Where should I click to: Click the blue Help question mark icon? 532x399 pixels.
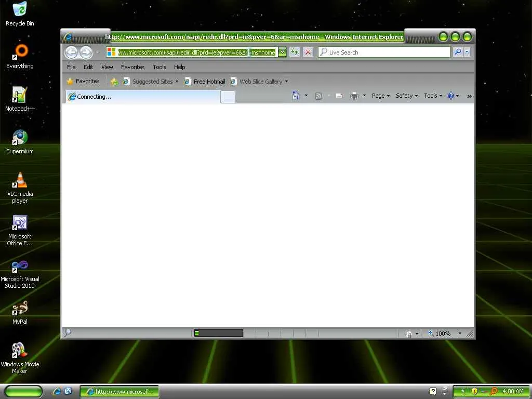(450, 96)
